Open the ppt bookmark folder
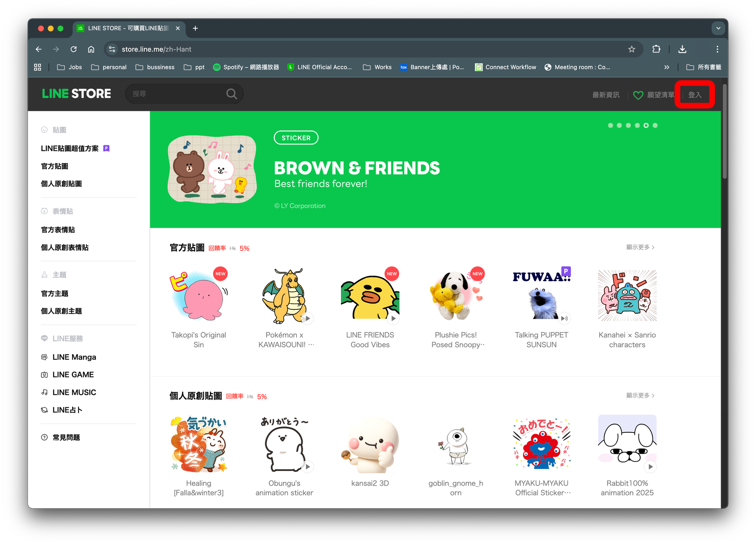The width and height of the screenshot is (756, 545). click(194, 67)
